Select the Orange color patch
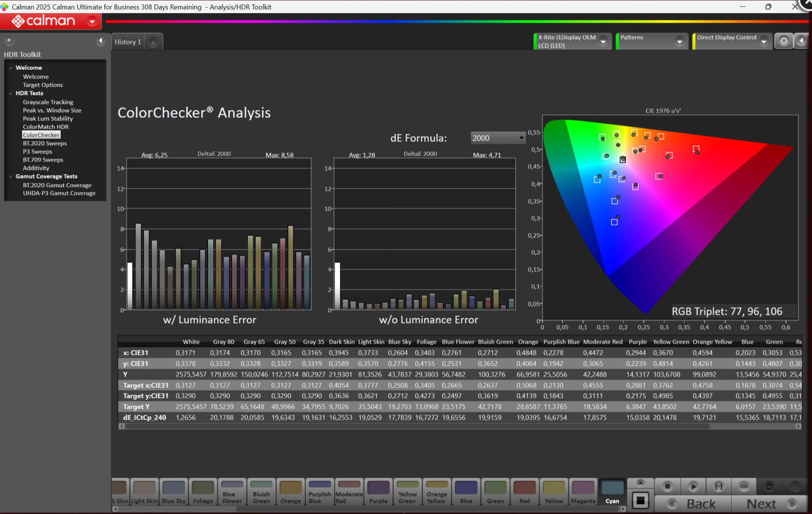This screenshot has width=812, height=514. pos(291,492)
